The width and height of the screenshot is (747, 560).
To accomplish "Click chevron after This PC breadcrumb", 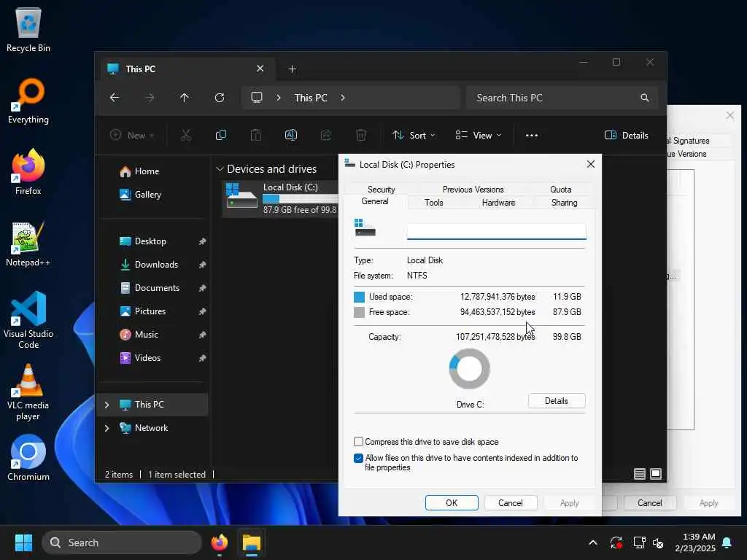I will tap(343, 98).
